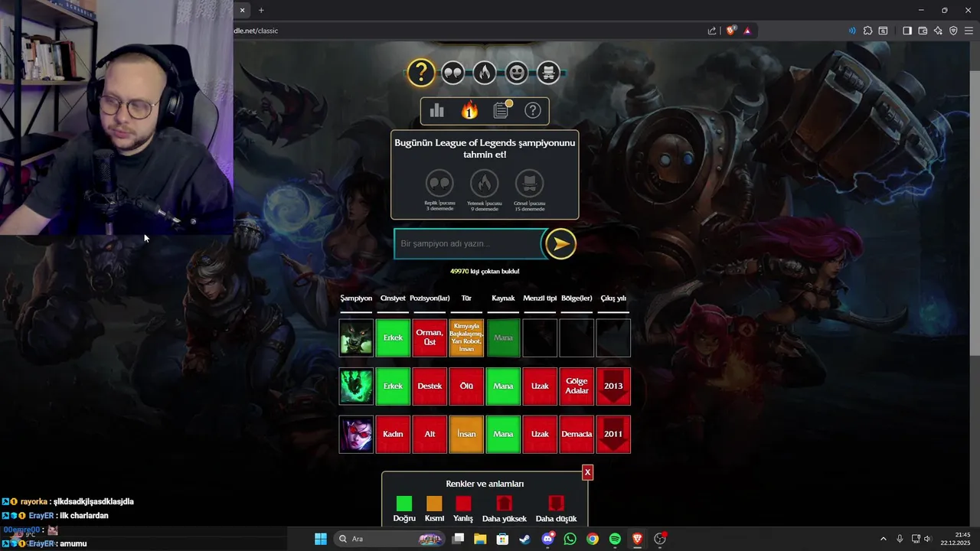Viewport: 980px width, 551px height.
Task: Click the Pozisyon(lar) column header
Action: click(x=430, y=298)
